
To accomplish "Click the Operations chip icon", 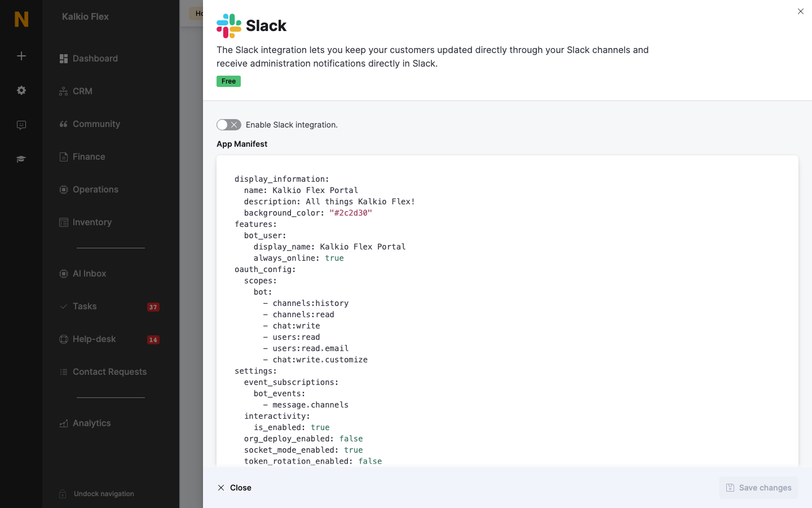I will 64,190.
